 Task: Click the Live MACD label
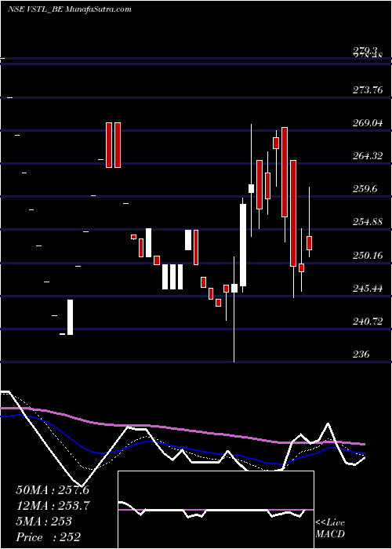[330, 529]
